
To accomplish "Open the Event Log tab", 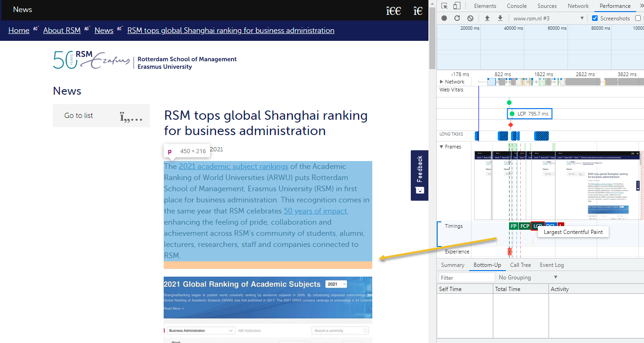I will click(x=552, y=265).
